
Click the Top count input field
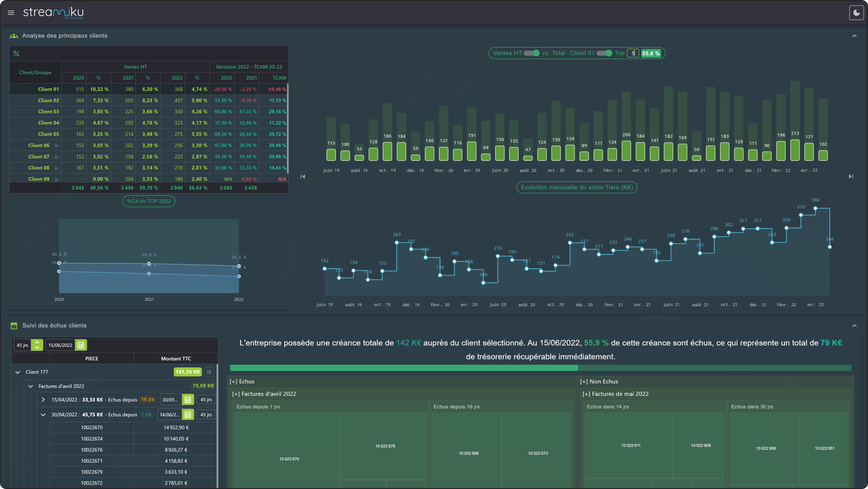pyautogui.click(x=633, y=53)
